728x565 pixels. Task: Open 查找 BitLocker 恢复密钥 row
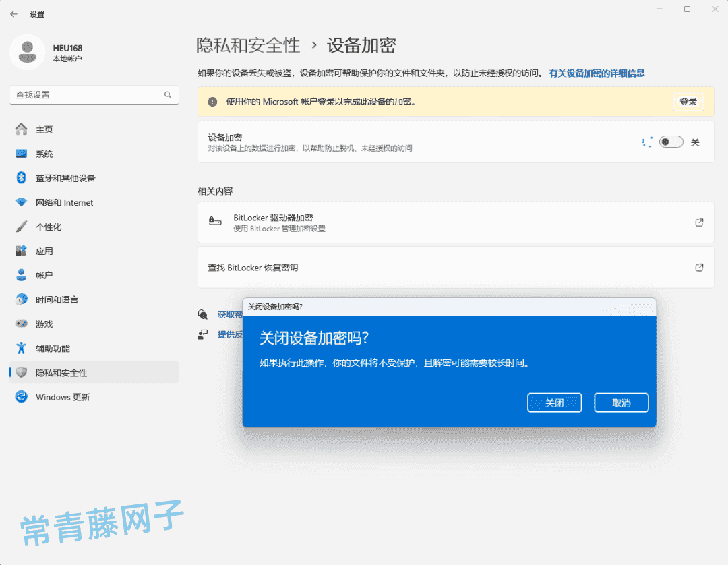click(x=456, y=268)
